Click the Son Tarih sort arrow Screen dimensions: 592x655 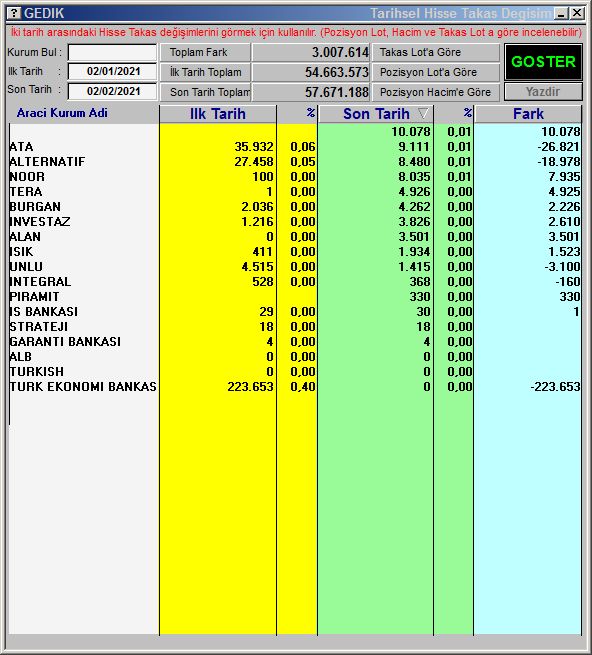423,113
